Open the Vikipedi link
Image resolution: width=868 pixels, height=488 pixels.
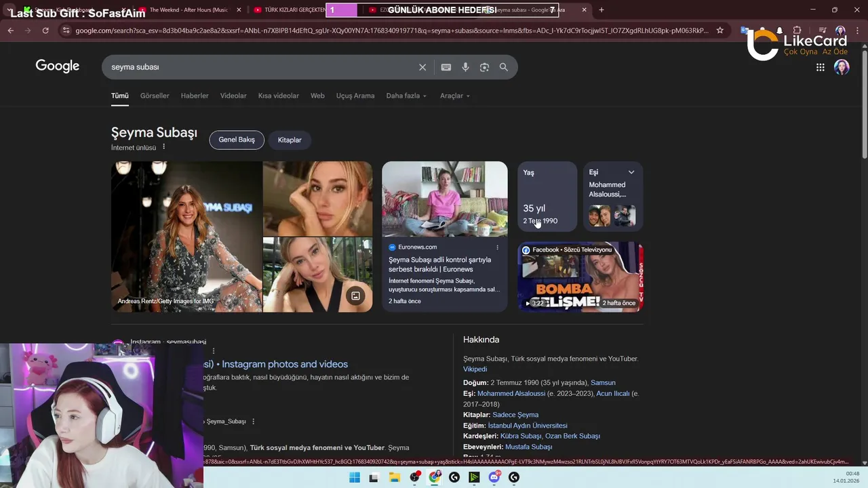click(x=475, y=369)
